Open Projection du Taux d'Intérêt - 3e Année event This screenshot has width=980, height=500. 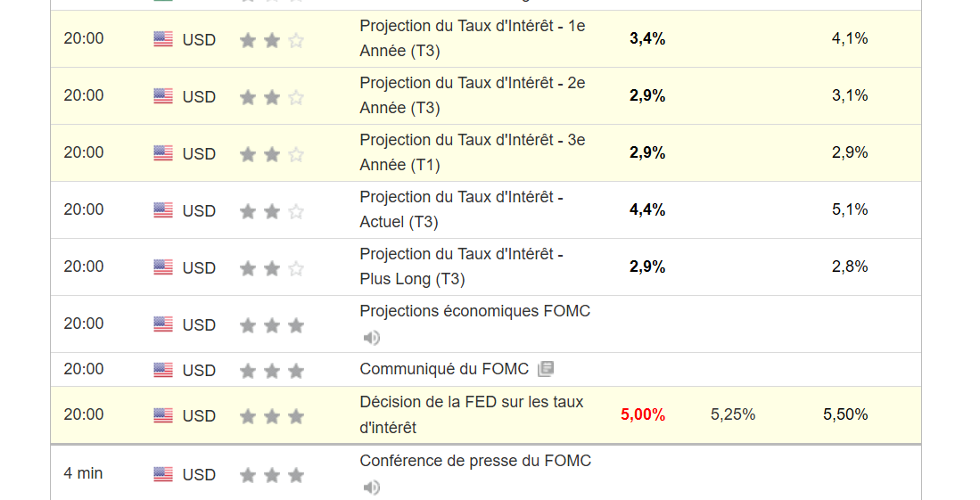click(472, 152)
